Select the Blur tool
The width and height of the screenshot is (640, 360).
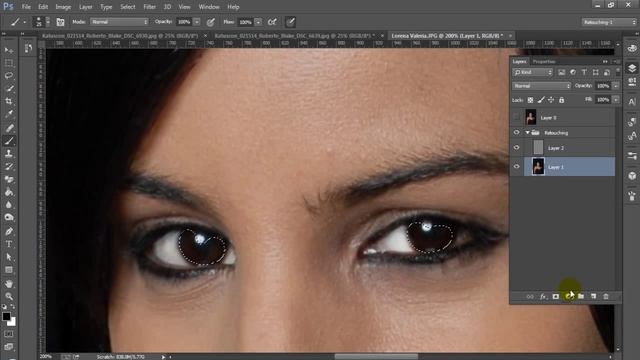point(9,204)
